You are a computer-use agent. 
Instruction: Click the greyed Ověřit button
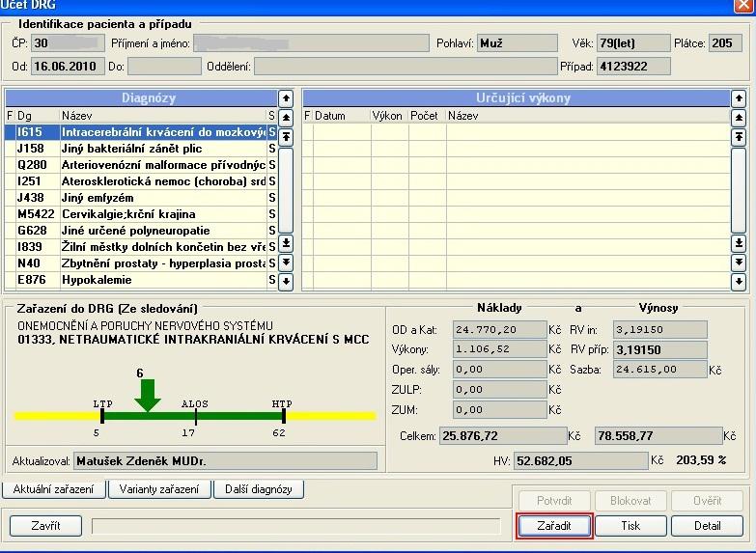point(708,501)
